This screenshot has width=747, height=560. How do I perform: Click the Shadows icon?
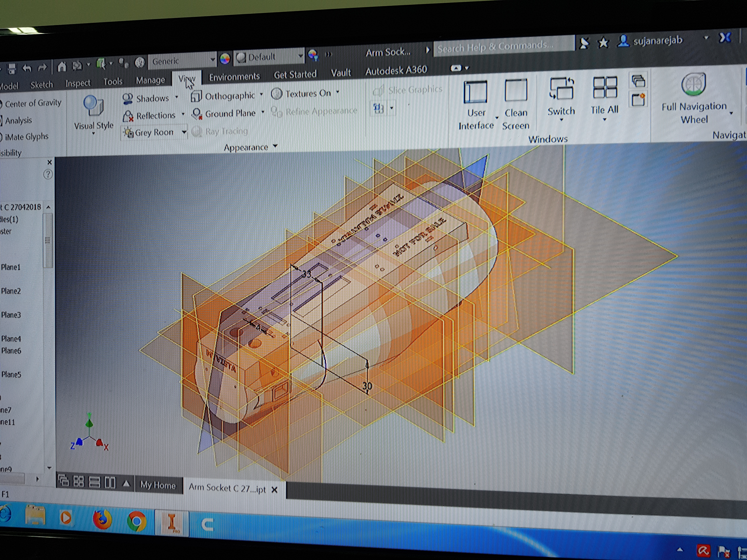click(127, 99)
